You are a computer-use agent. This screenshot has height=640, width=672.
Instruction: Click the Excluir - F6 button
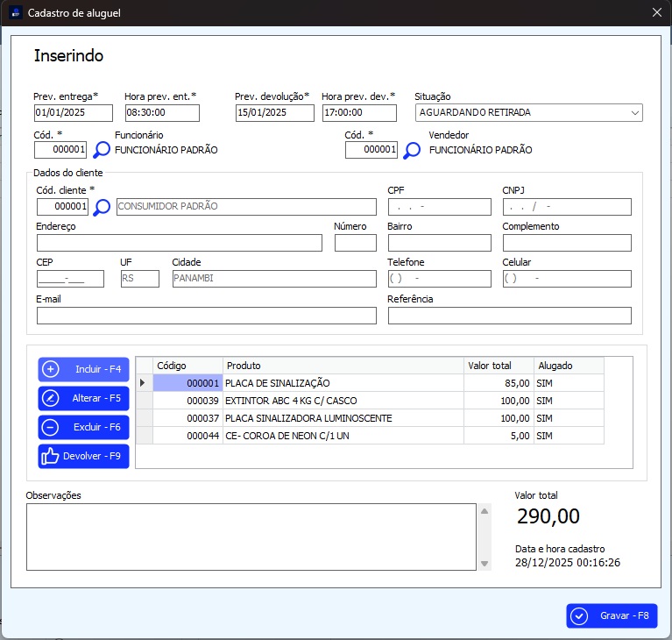[x=84, y=427]
